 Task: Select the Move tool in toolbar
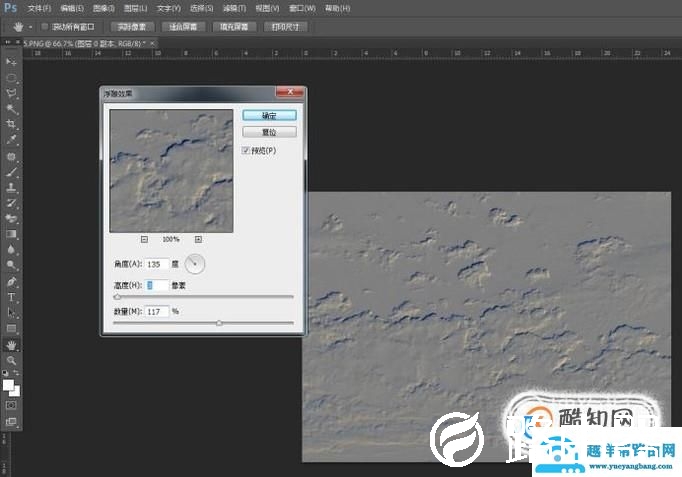pos(12,62)
